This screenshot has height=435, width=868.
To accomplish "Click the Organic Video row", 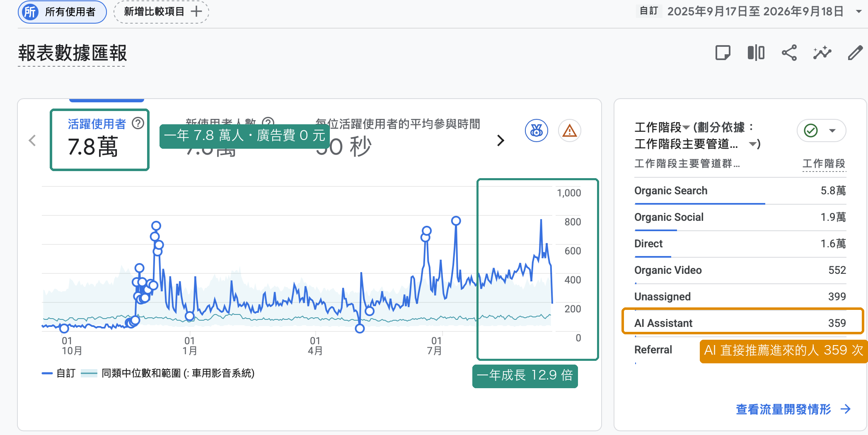I will (x=740, y=270).
